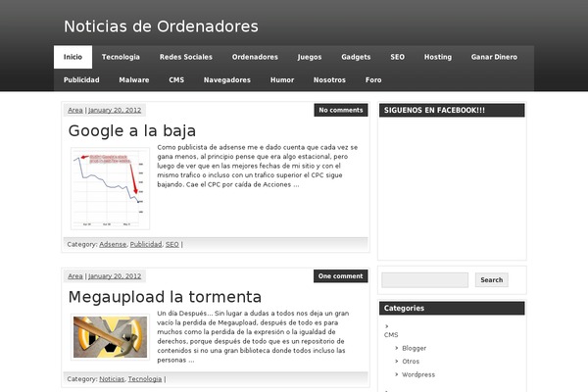Open the SEO category link under the Google post
Screen dimensions: 588x392
[172, 245]
